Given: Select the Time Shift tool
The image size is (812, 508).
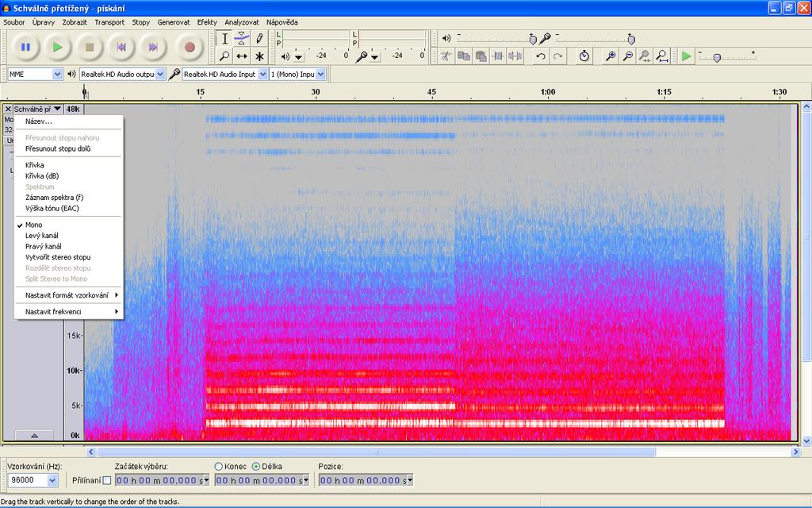Looking at the screenshot, I should (242, 56).
